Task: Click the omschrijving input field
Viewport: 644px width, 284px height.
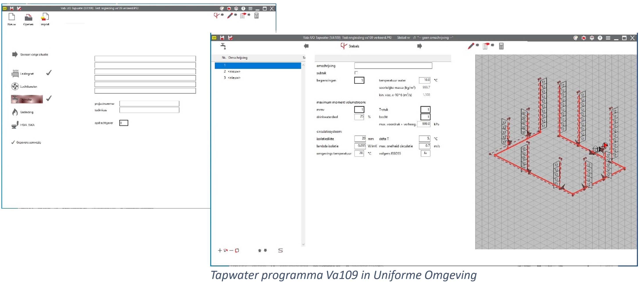Action: (393, 66)
